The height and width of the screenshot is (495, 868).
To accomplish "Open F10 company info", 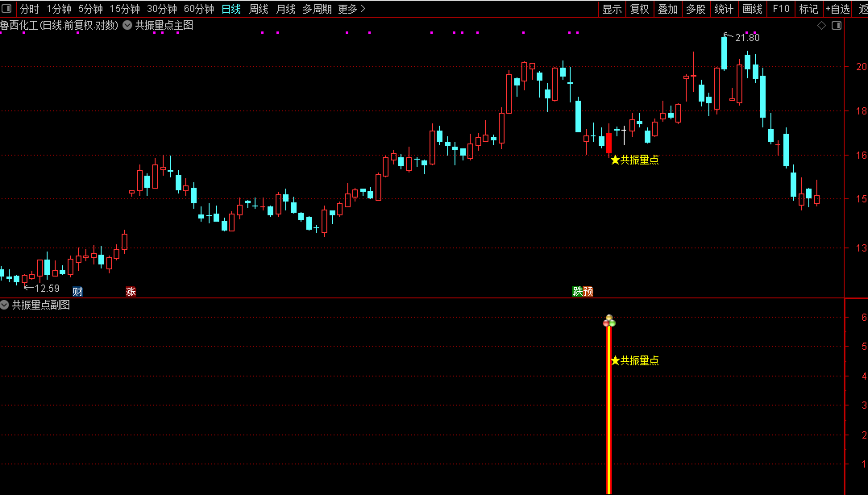I will coord(781,9).
